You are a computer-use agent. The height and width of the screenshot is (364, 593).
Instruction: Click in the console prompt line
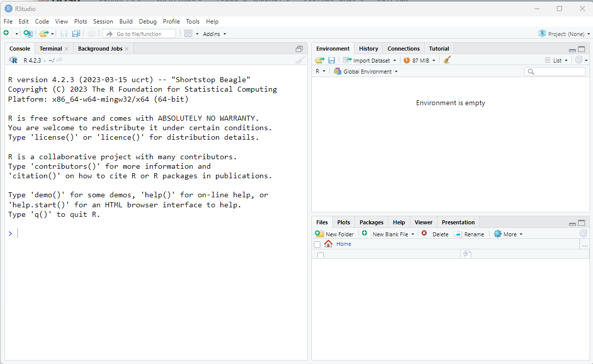156,233
